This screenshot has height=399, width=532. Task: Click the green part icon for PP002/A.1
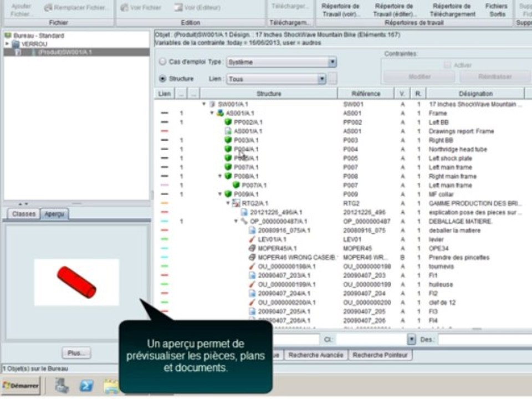[228, 122]
